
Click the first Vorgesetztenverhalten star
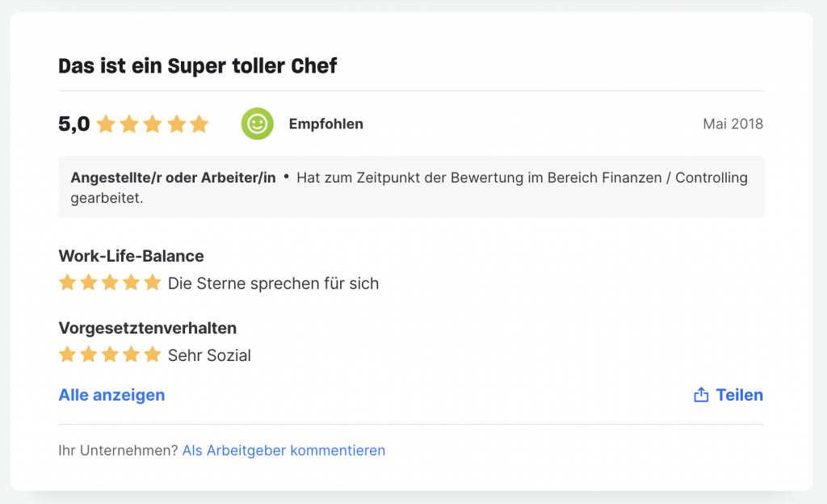pos(68,355)
